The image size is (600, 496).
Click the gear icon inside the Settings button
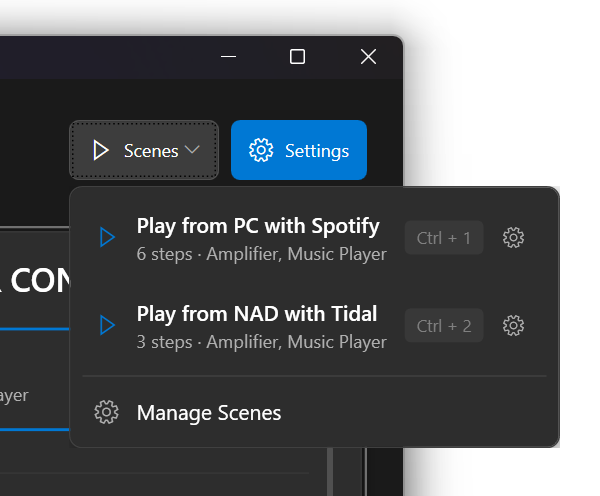(261, 151)
